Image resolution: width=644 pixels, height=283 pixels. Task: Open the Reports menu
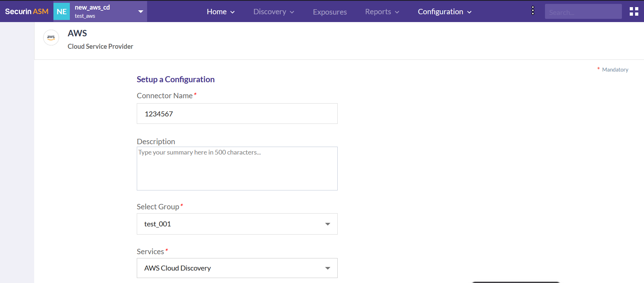pyautogui.click(x=382, y=12)
